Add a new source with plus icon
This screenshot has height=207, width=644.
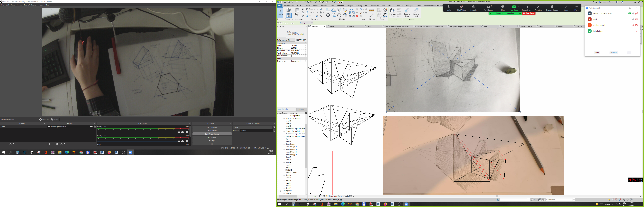pyautogui.click(x=49, y=144)
